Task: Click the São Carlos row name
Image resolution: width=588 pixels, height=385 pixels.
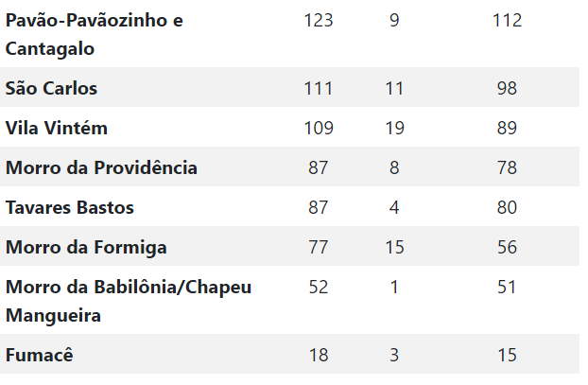Action: click(x=51, y=89)
